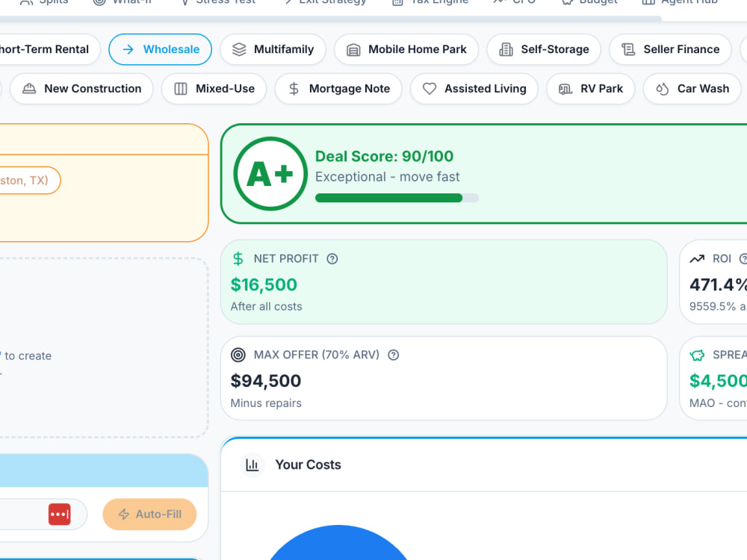Click the Self-Storage building icon
This screenshot has width=747, height=560.
pyautogui.click(x=506, y=49)
